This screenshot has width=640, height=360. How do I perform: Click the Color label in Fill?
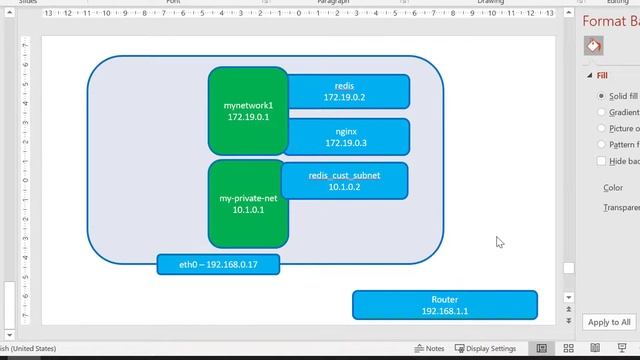(613, 188)
